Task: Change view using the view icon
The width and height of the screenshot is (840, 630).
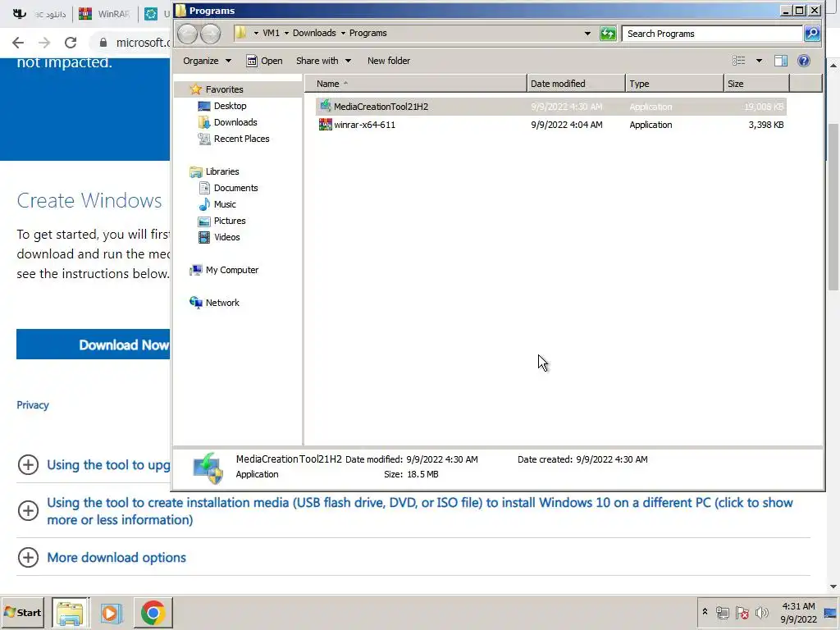Action: click(739, 61)
